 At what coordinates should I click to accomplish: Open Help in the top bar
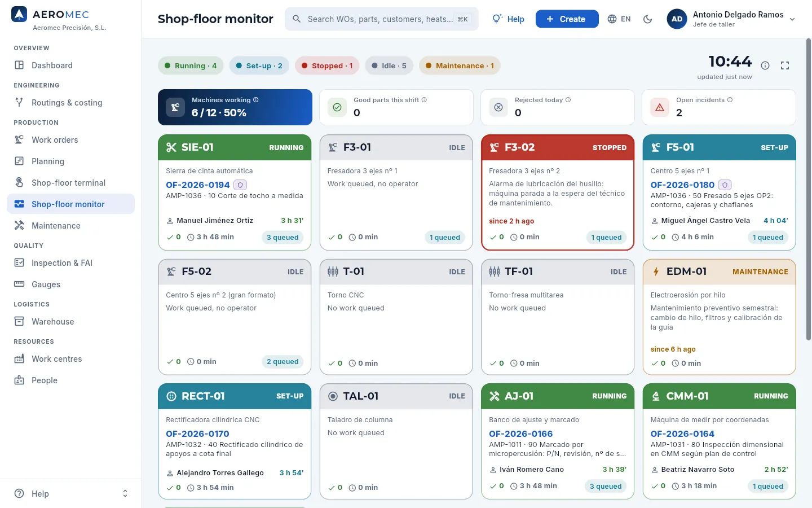point(508,19)
